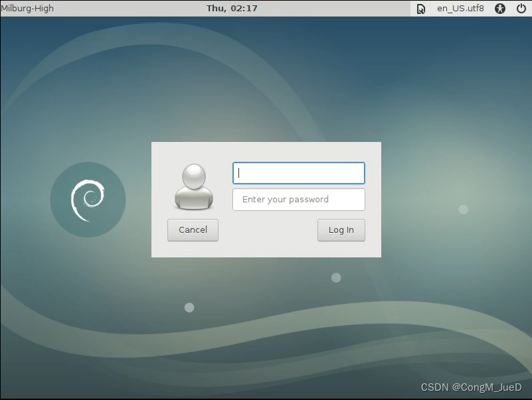Focus the Enter your password field

click(x=299, y=200)
